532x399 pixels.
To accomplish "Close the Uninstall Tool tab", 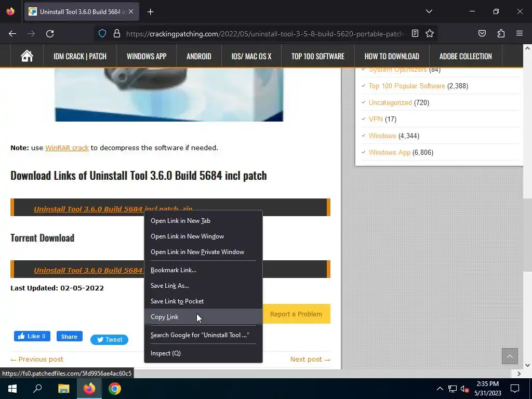I will pos(131,11).
